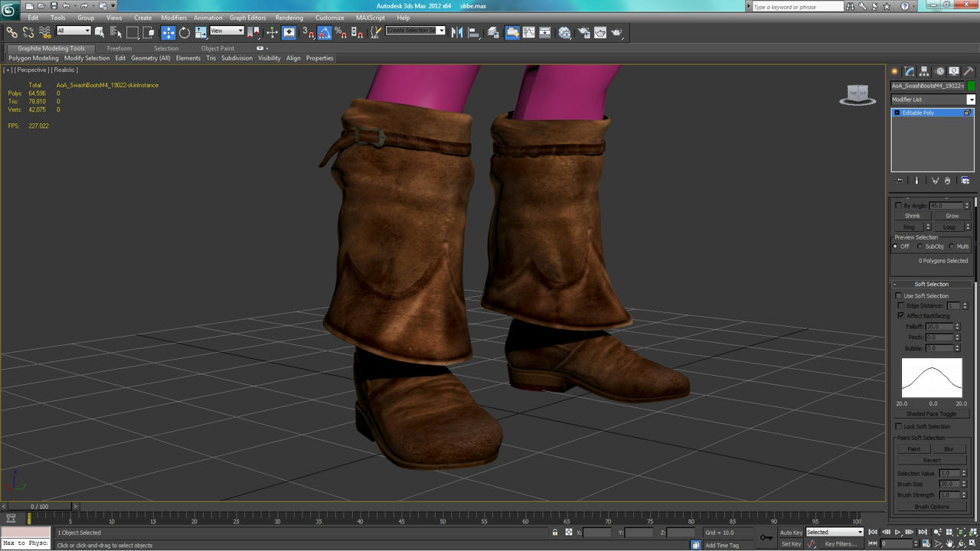Click the green object color swatch
This screenshot has height=551, width=980.
(971, 86)
